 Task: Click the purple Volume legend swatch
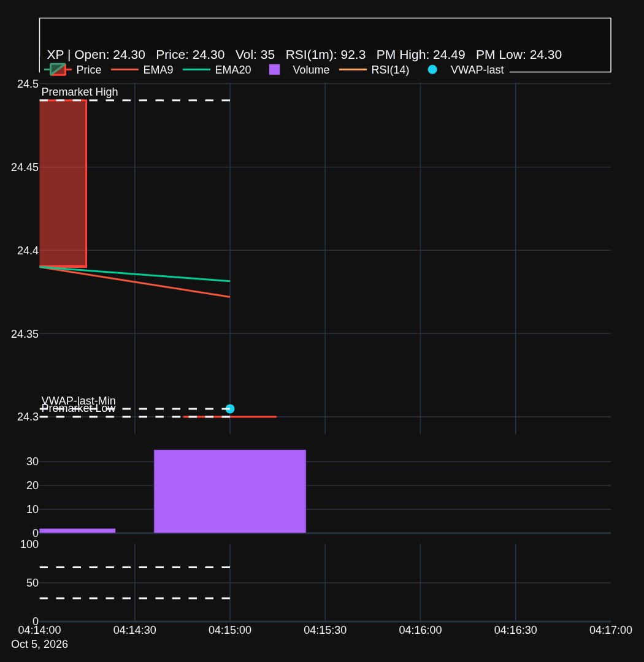(x=275, y=69)
